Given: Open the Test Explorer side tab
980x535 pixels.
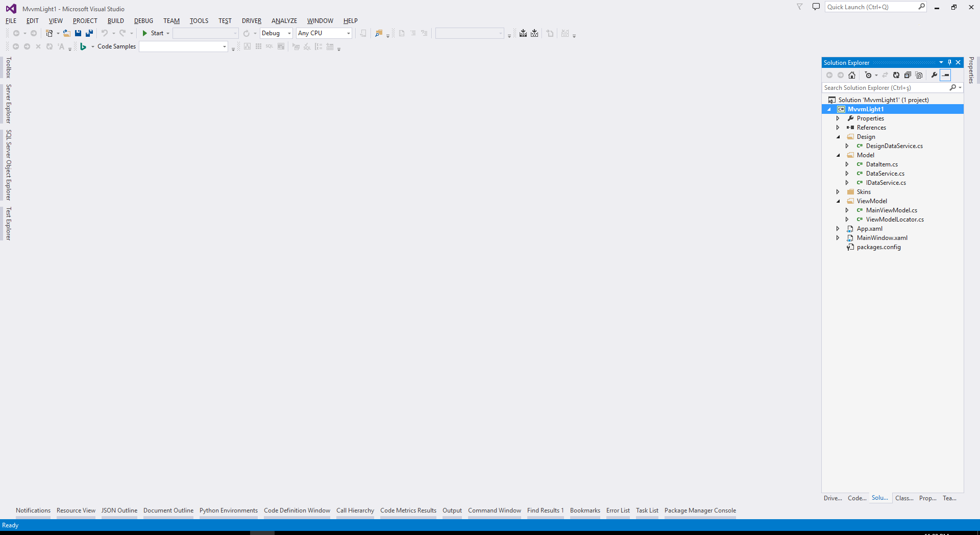Looking at the screenshot, I should pyautogui.click(x=8, y=224).
